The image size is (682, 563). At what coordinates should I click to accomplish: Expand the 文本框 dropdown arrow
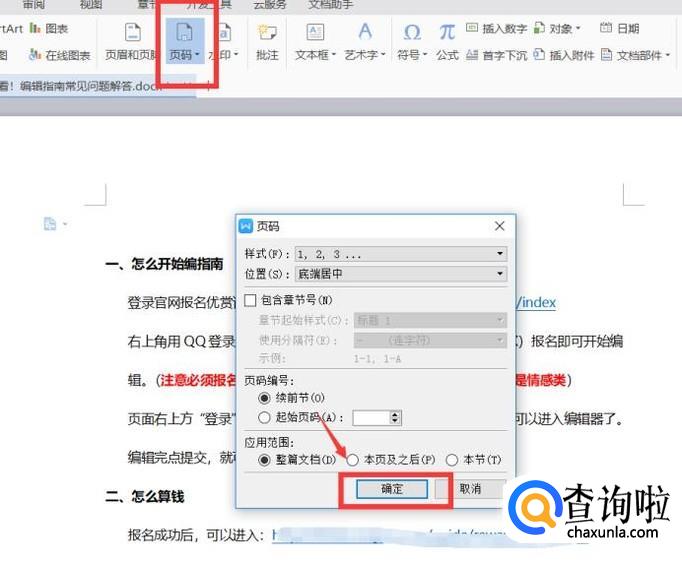[334, 55]
